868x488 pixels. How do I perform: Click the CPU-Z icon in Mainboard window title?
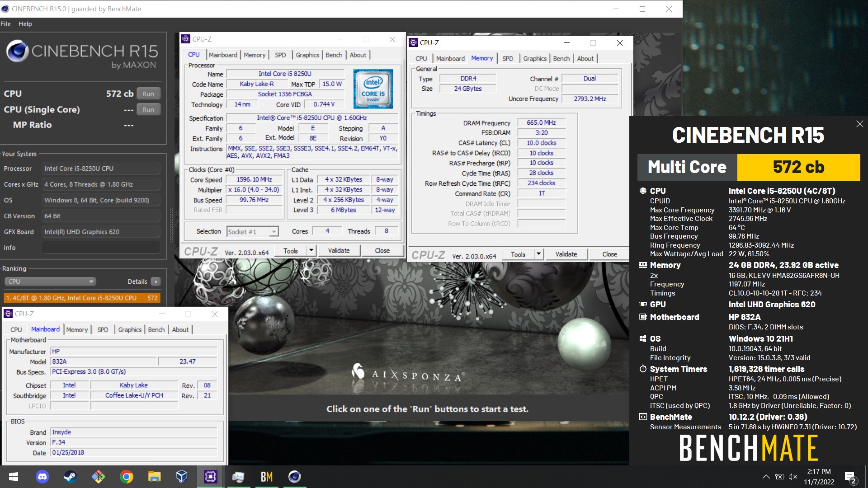click(8, 314)
